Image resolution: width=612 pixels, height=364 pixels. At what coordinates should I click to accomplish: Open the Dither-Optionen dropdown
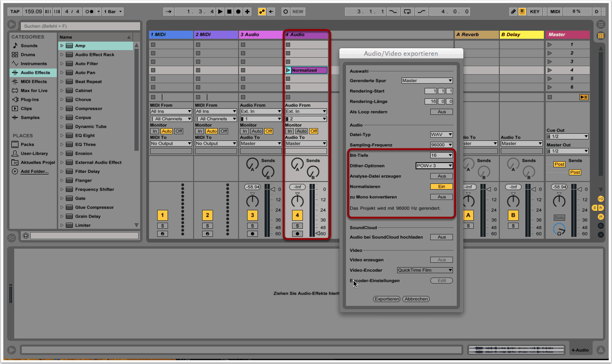(x=434, y=166)
